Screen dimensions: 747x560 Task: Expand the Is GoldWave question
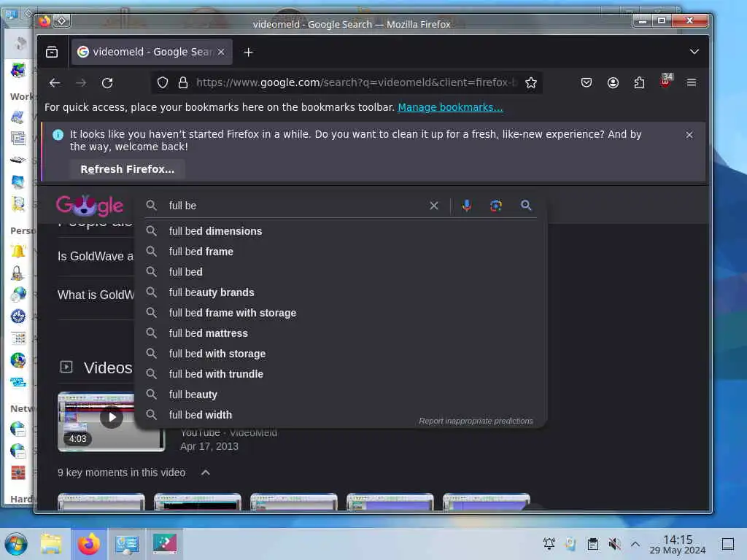(x=96, y=256)
